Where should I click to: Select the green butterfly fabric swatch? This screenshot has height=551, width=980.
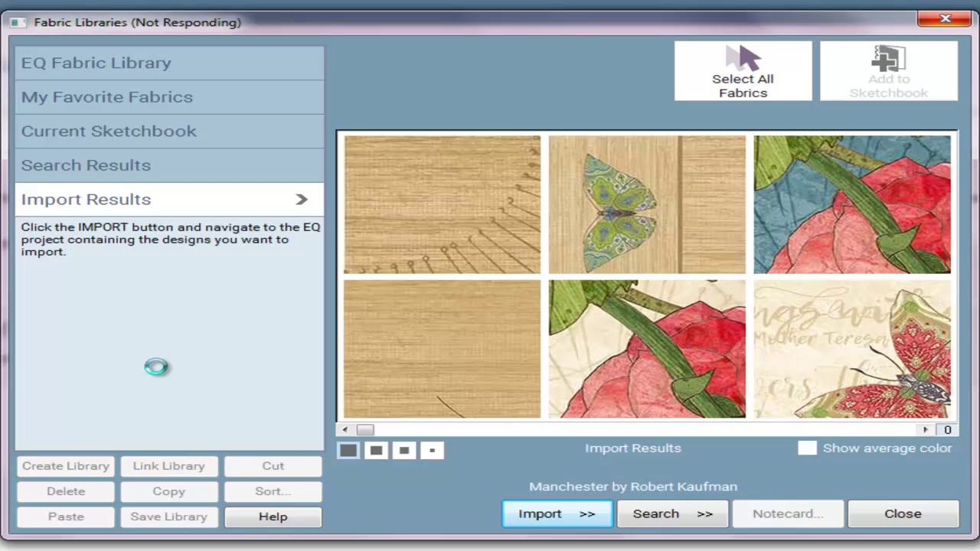647,204
